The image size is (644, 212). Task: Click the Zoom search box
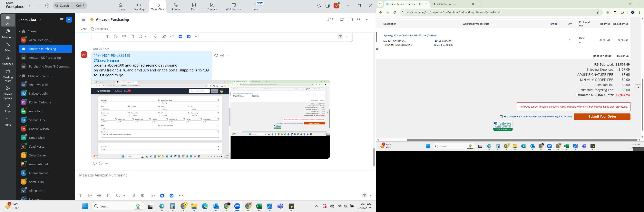pos(70,5)
